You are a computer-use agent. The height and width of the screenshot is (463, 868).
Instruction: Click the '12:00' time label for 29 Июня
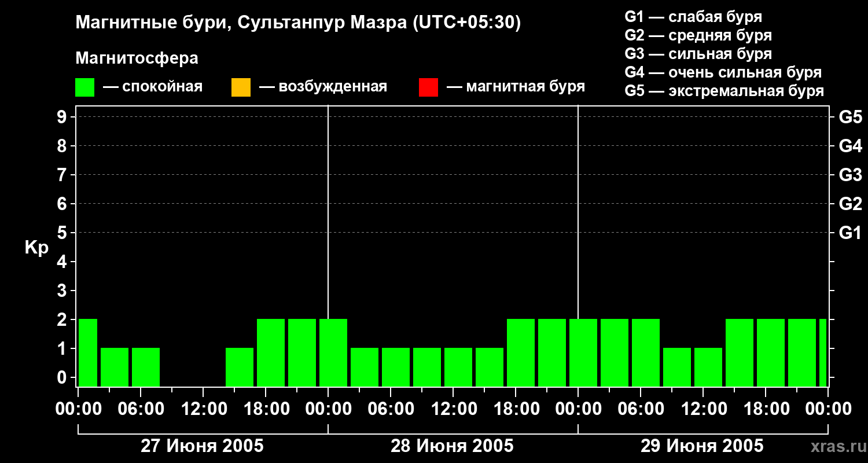coord(703,409)
